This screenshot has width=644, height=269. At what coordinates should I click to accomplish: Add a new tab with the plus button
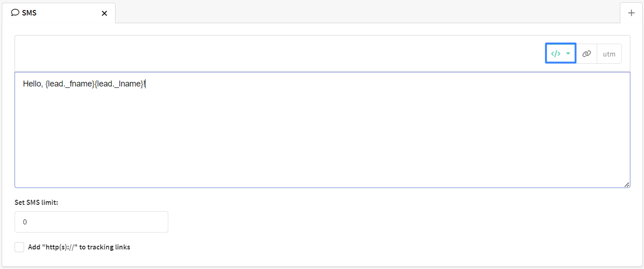[631, 13]
